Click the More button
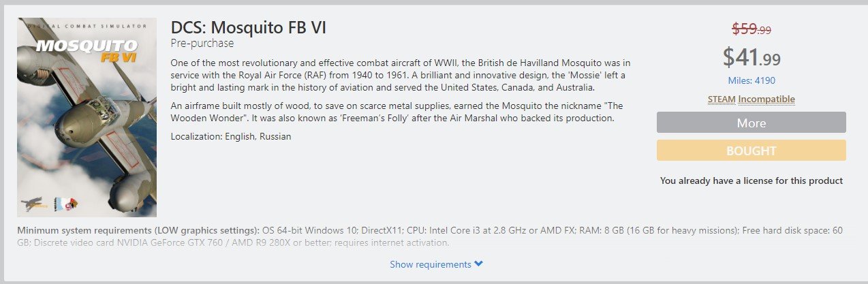 [751, 123]
